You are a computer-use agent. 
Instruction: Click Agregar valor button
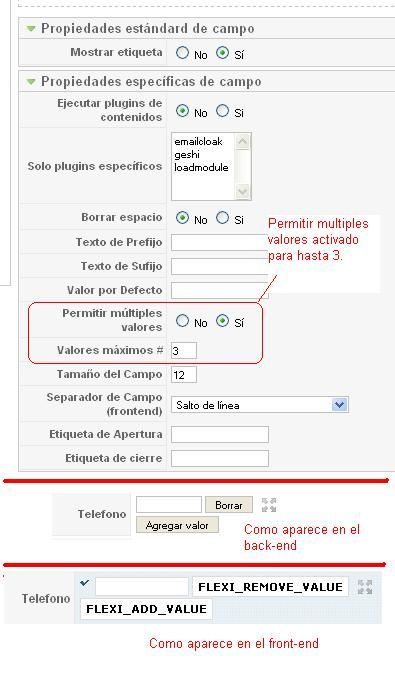[177, 525]
